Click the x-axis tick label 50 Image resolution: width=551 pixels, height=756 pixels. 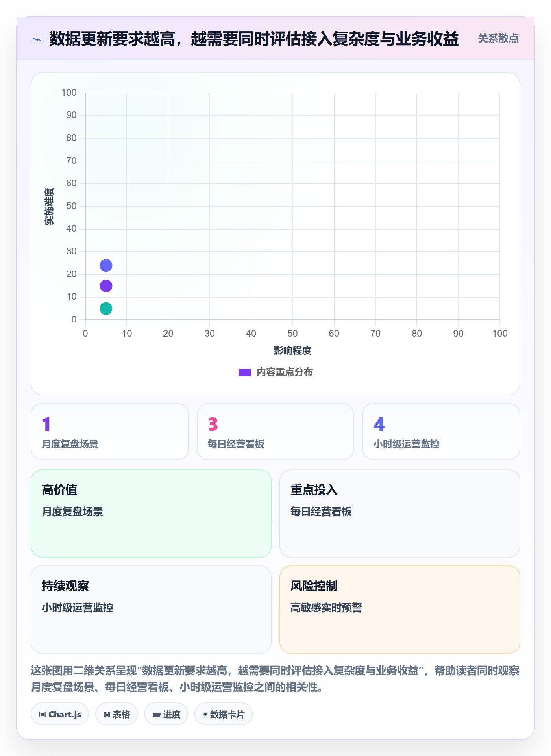(292, 334)
